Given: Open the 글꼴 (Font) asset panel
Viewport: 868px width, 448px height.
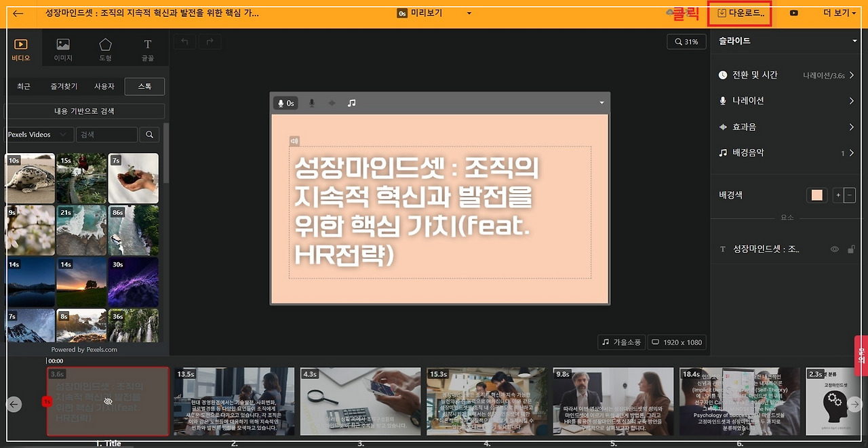Looking at the screenshot, I should point(146,47).
